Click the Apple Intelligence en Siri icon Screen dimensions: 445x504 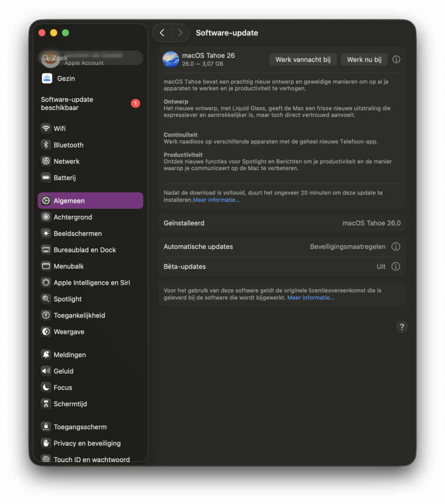click(46, 283)
